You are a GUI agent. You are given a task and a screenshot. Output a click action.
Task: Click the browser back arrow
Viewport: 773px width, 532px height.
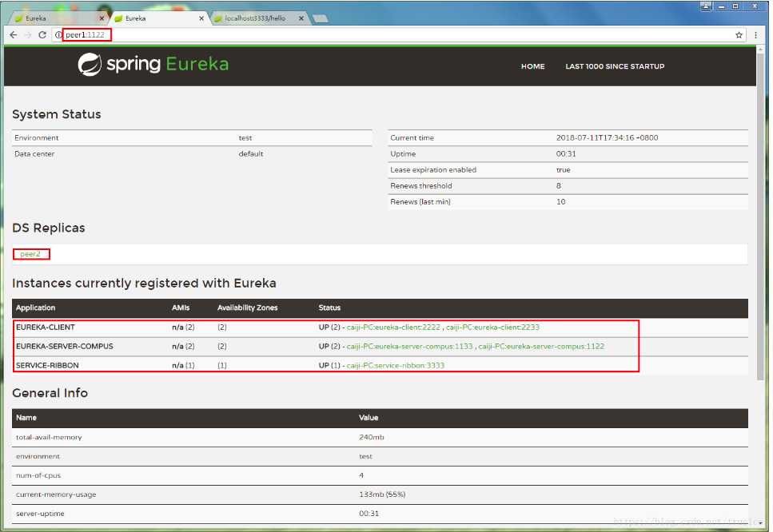click(x=14, y=35)
